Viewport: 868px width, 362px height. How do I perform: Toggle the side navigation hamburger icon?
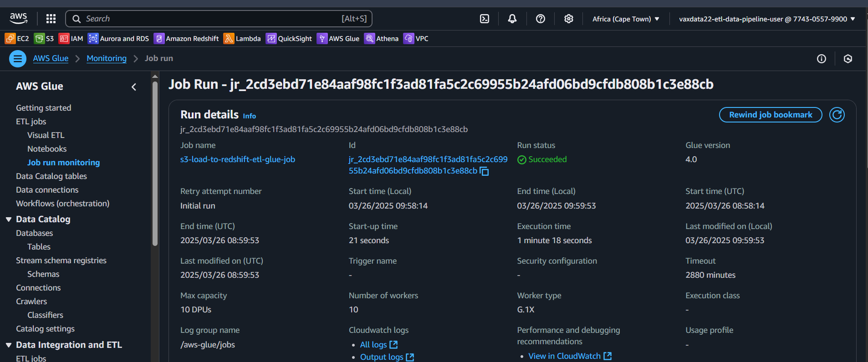[x=18, y=59]
